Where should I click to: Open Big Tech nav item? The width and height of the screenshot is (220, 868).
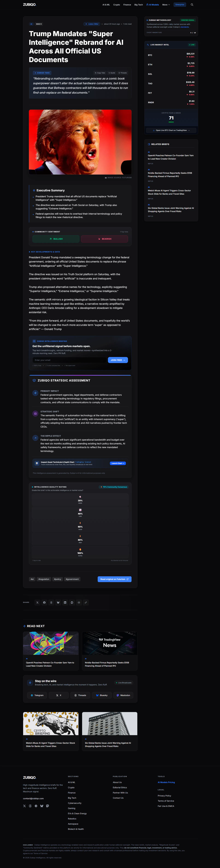tap(139, 5)
